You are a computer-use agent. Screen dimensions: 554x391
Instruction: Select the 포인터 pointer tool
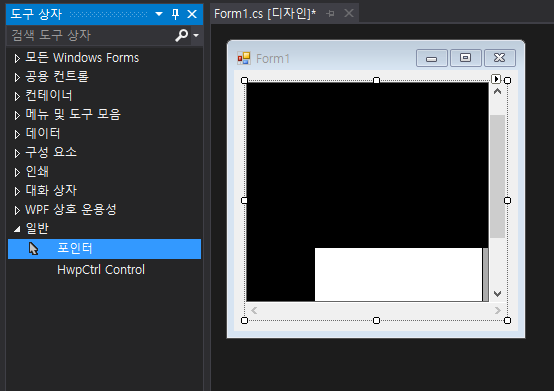(x=104, y=249)
